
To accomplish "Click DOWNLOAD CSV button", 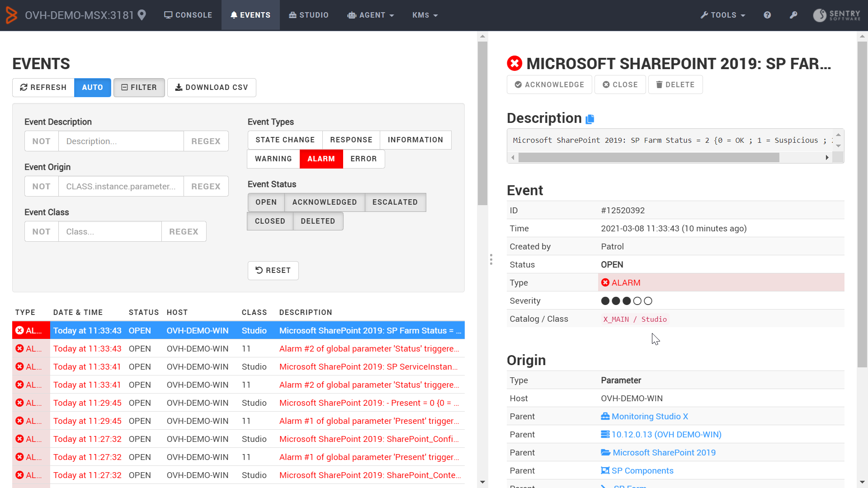I will (212, 88).
